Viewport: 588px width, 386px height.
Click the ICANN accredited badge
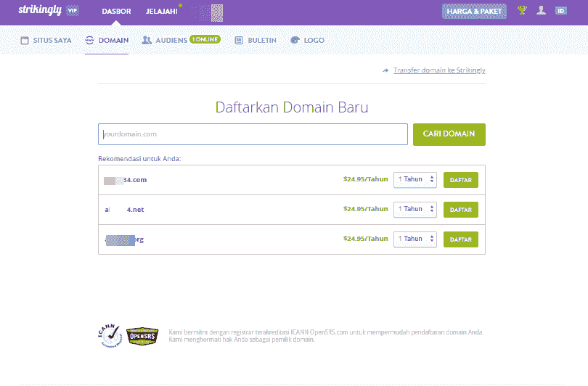coord(110,336)
